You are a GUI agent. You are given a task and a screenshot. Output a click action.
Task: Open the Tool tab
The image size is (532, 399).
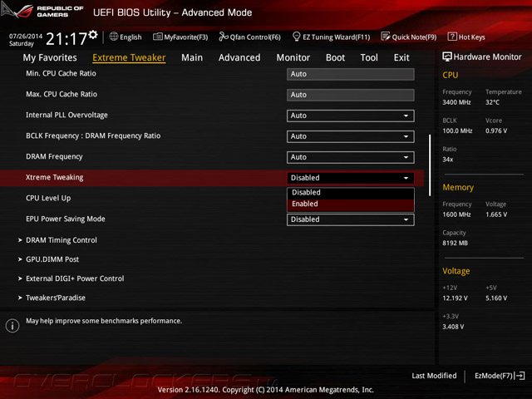369,57
